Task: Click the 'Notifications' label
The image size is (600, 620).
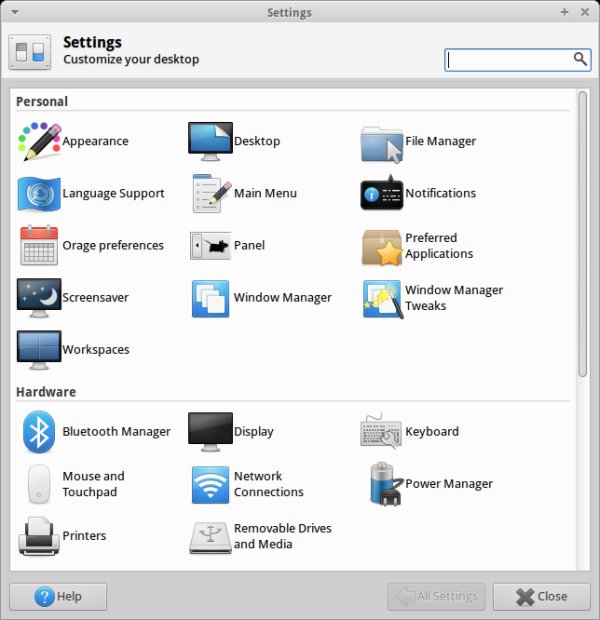Action: click(441, 193)
